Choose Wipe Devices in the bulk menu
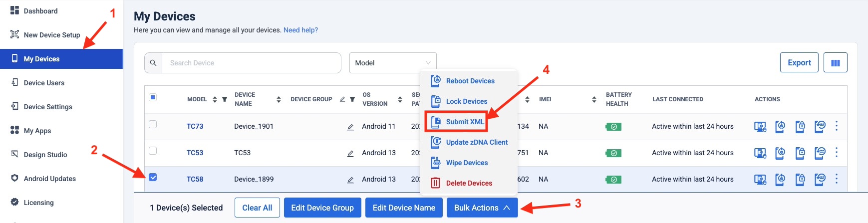This screenshot has height=223, width=868. tap(467, 163)
